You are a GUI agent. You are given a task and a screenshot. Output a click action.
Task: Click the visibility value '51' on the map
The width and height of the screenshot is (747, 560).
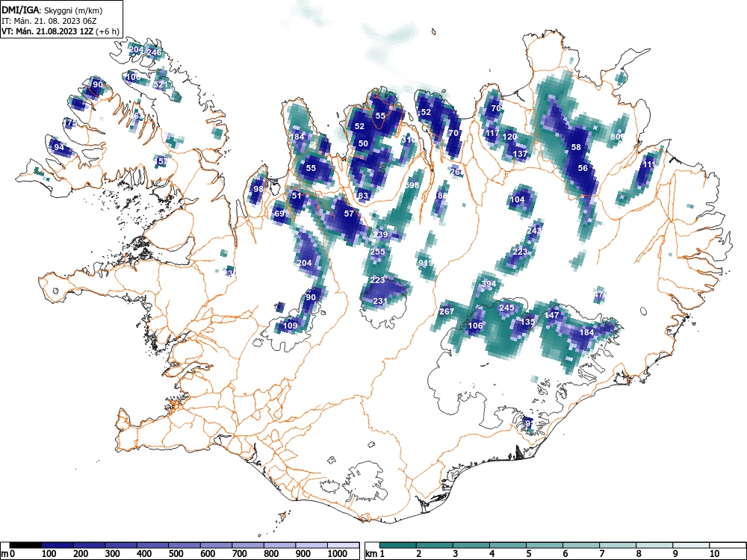point(297,196)
